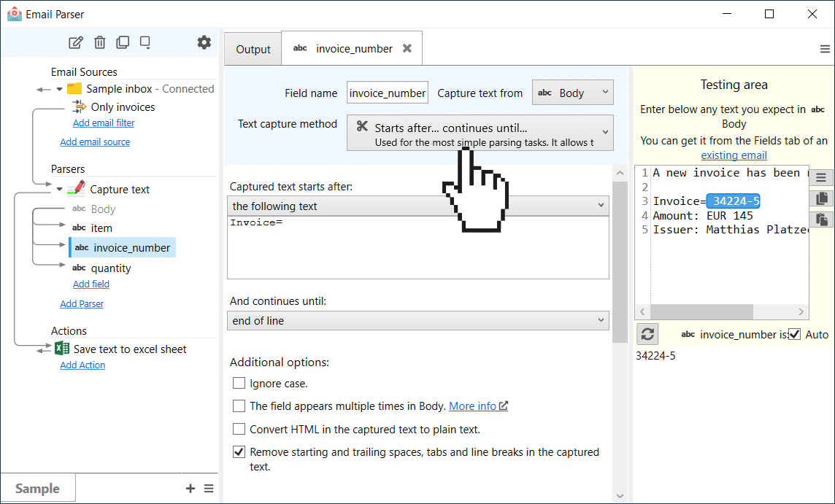Viewport: 835px width, 504px height.
Task: Select Only invoices filter in tree
Action: coord(123,107)
